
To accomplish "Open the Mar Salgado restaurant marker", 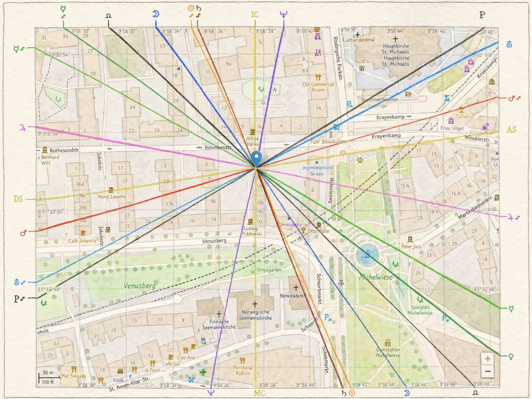I will (74, 369).
